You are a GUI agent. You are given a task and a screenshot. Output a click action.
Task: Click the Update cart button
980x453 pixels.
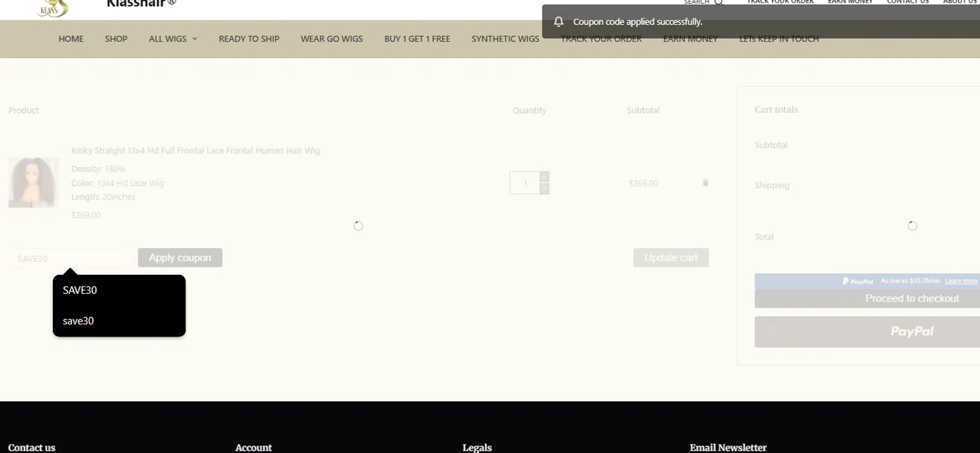point(670,258)
